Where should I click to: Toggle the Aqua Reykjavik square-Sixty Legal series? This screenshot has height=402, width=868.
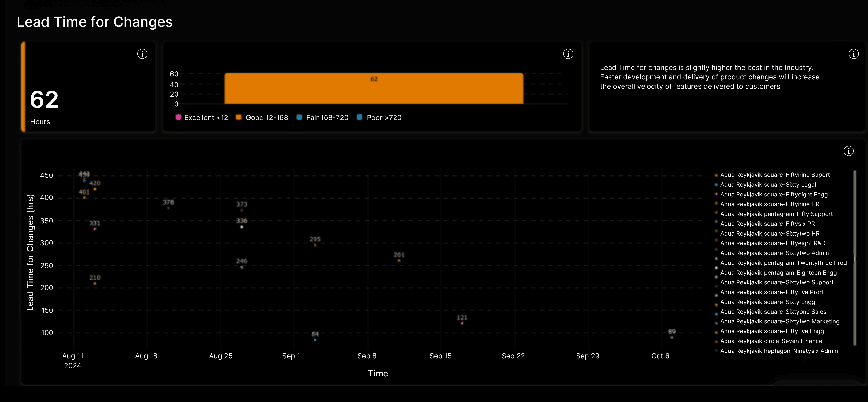pyautogui.click(x=768, y=184)
